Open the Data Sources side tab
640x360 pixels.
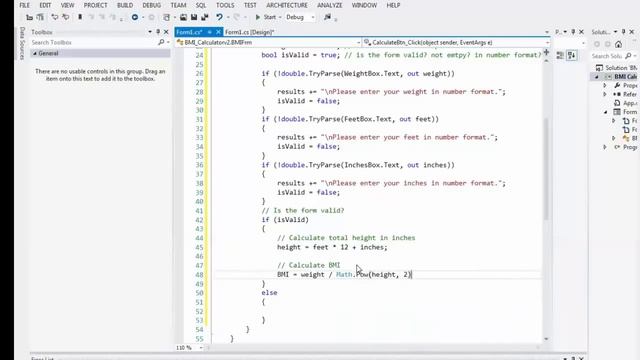click(x=22, y=43)
